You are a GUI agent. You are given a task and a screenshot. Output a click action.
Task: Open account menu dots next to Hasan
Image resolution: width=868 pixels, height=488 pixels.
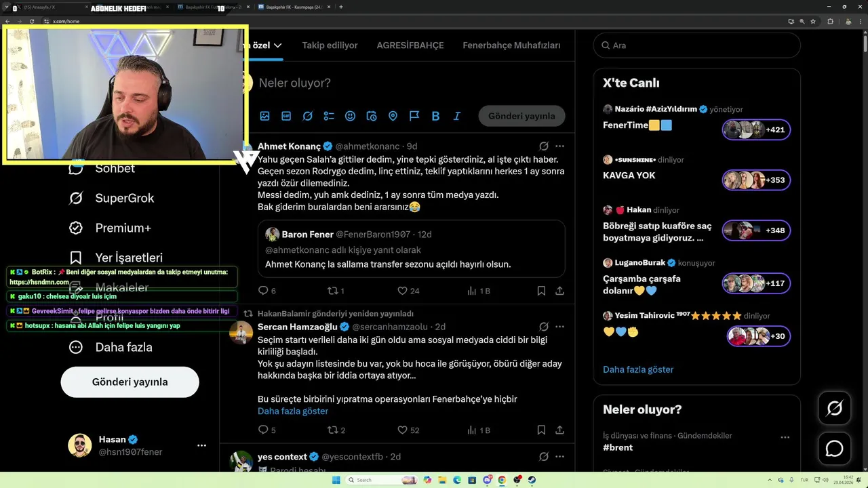pos(201,445)
